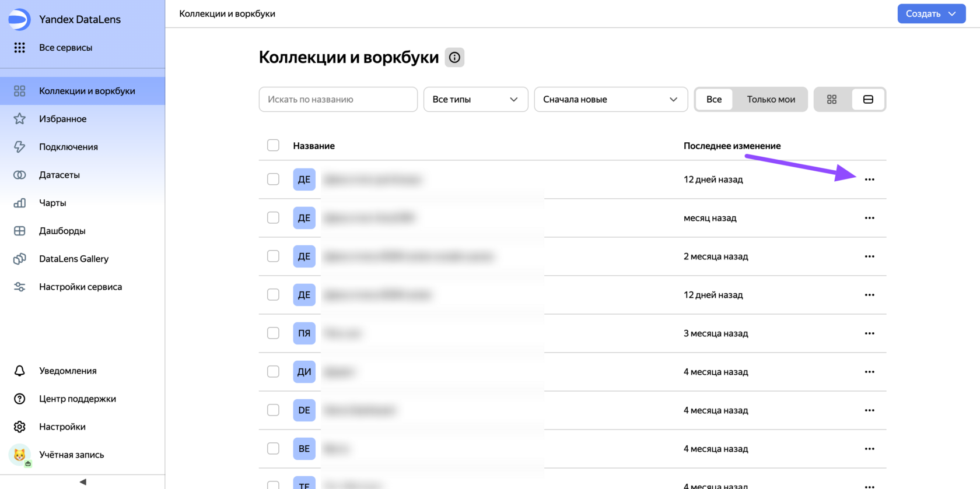
Task: Click the DE workbook avatar icon
Action: (304, 410)
